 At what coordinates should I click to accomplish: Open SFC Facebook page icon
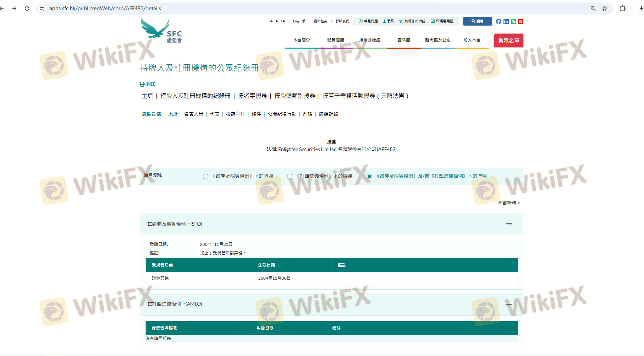click(499, 22)
